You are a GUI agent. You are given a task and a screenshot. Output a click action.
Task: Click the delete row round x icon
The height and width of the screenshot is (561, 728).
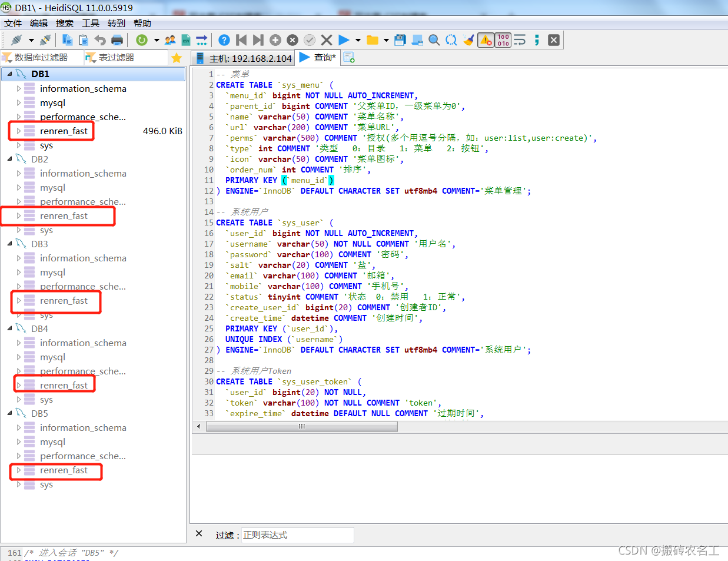(292, 40)
